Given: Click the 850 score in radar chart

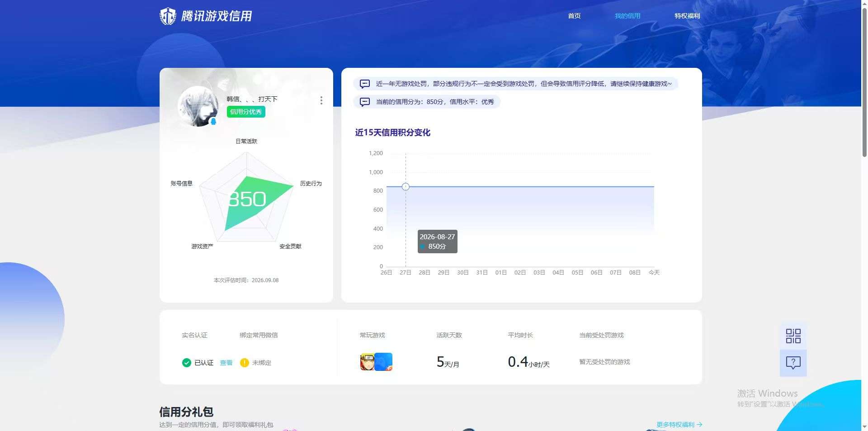Looking at the screenshot, I should pyautogui.click(x=247, y=199).
